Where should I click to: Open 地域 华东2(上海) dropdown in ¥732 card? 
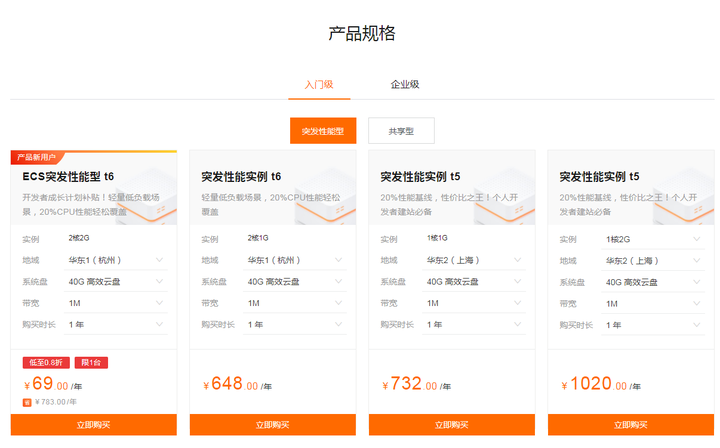[x=474, y=260]
